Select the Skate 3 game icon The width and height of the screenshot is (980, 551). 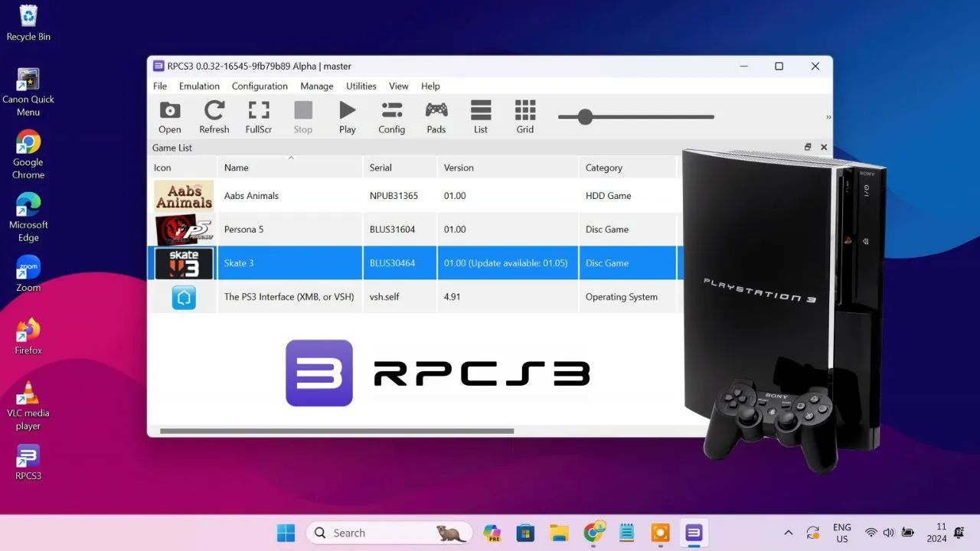pos(184,263)
